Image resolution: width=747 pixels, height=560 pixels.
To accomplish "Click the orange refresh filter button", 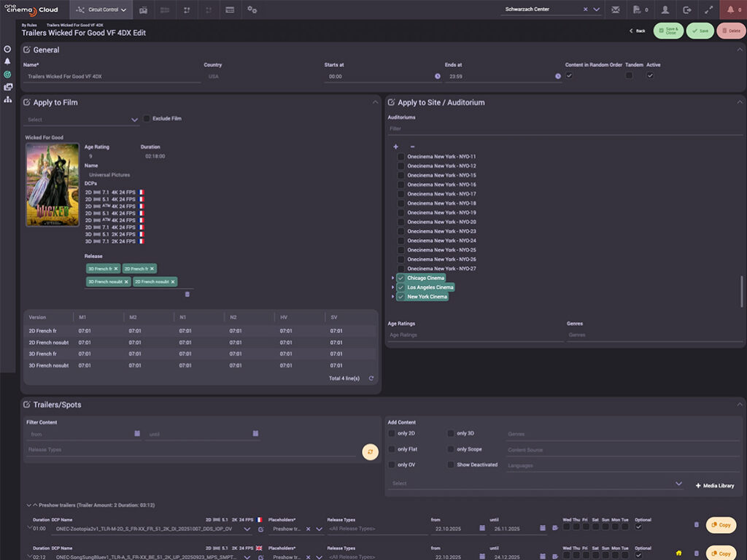I will (x=370, y=452).
